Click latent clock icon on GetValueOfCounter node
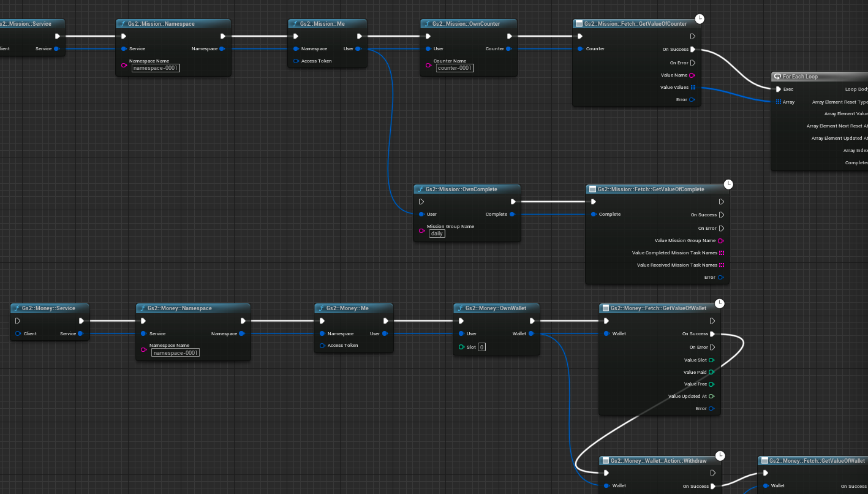The width and height of the screenshot is (868, 494). point(700,19)
